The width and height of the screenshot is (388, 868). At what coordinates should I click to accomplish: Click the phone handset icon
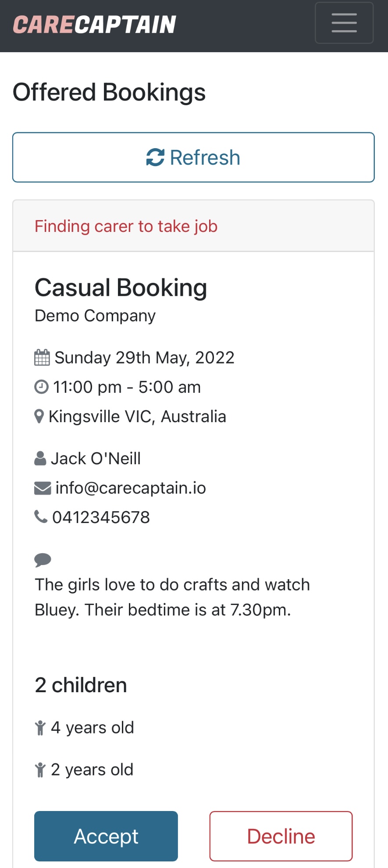[41, 517]
